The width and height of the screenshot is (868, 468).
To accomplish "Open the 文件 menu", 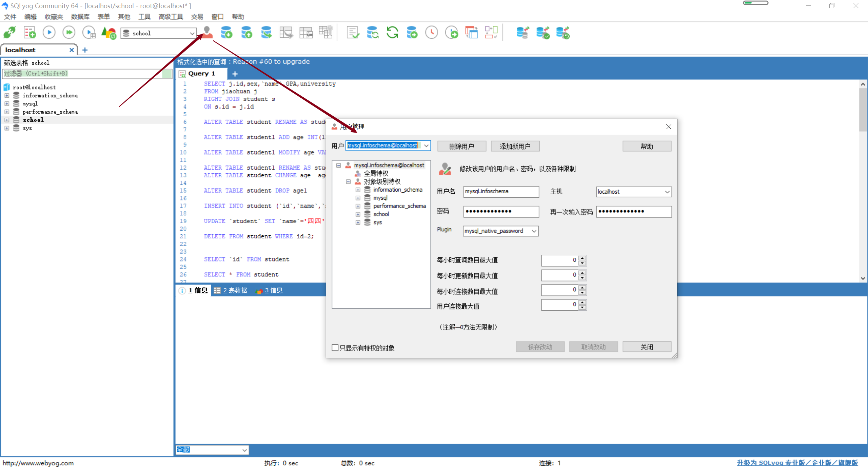I will click(10, 17).
